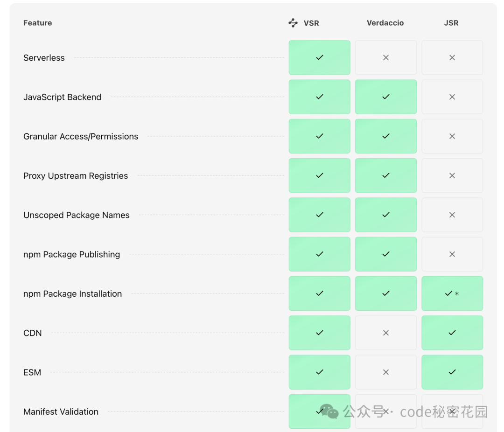Click Verdaccio checkmark in Granular Access/Permissions row
This screenshot has height=432, width=504.
(x=386, y=136)
